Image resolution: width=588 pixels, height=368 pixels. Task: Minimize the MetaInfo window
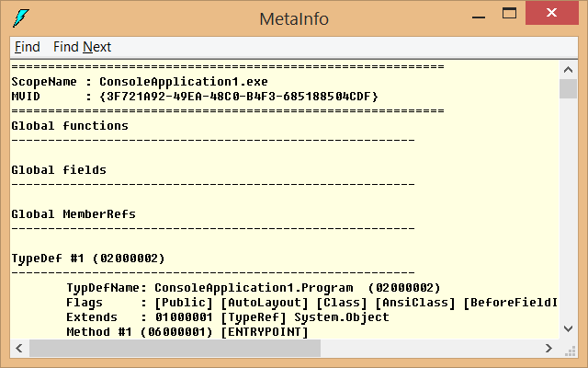479,14
